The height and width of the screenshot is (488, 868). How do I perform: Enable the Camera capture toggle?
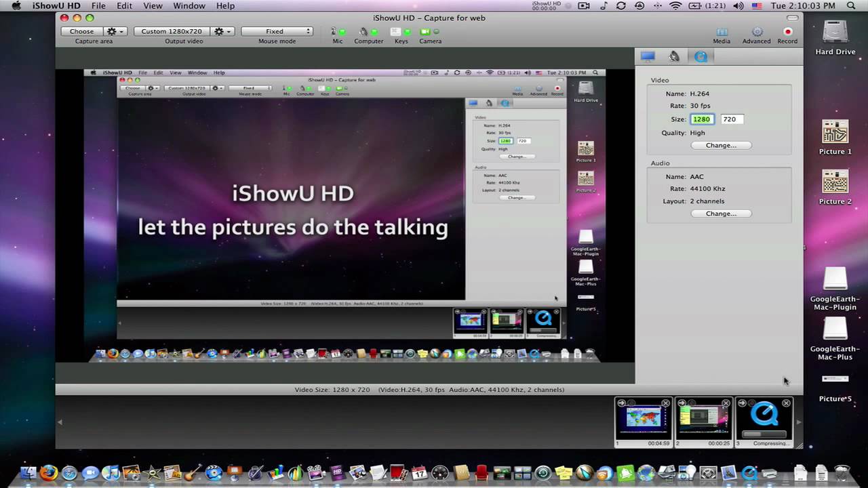pyautogui.click(x=430, y=32)
